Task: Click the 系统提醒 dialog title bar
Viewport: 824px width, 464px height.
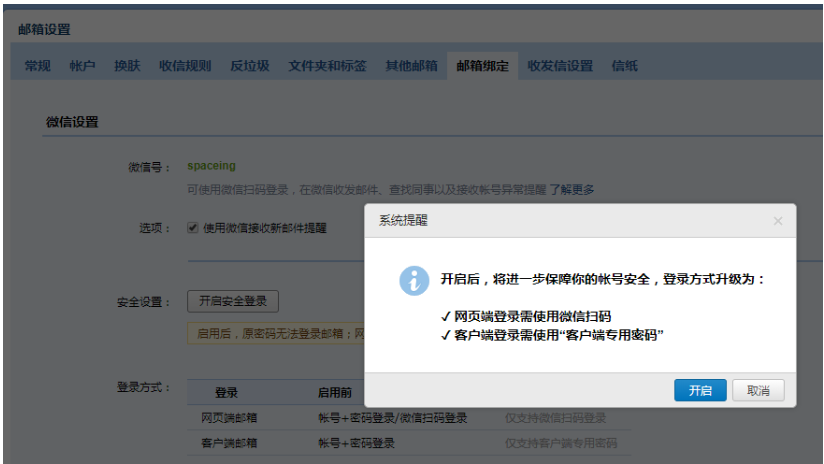Action: tap(560, 221)
